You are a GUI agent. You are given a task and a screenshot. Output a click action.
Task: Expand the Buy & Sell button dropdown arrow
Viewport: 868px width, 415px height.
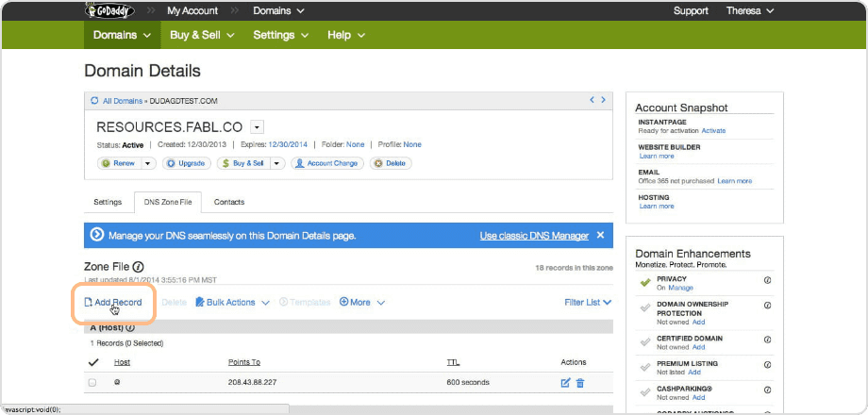tap(277, 163)
